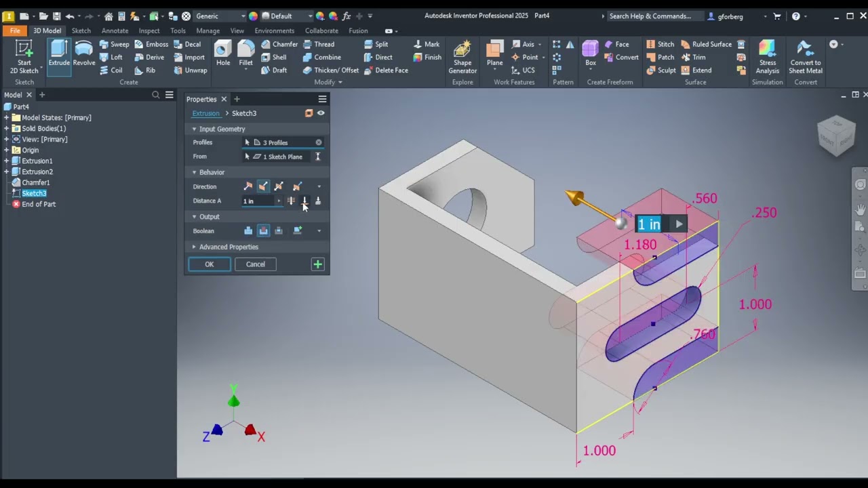Select the Emboss tool
This screenshot has height=488, width=868.
[151, 44]
